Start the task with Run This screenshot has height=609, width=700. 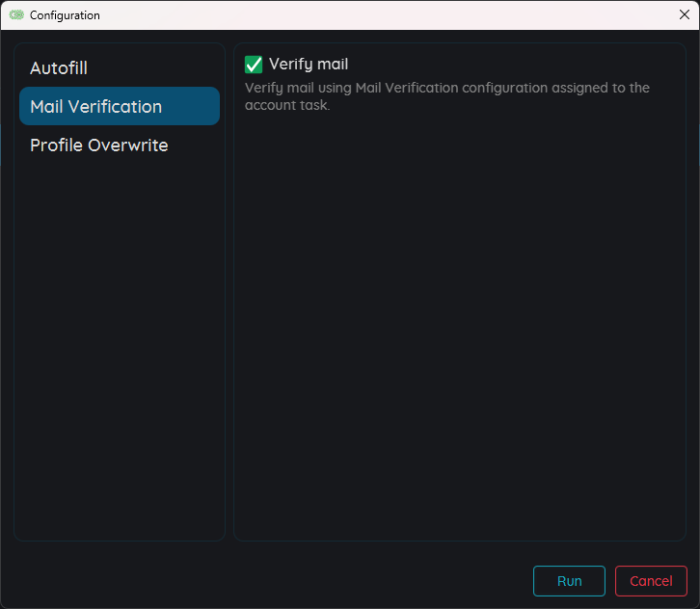point(569,581)
